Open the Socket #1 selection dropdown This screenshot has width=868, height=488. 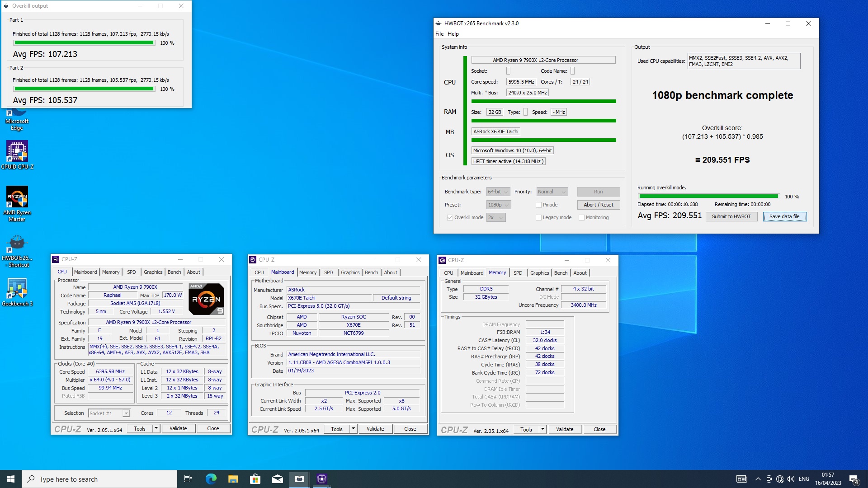pos(109,413)
